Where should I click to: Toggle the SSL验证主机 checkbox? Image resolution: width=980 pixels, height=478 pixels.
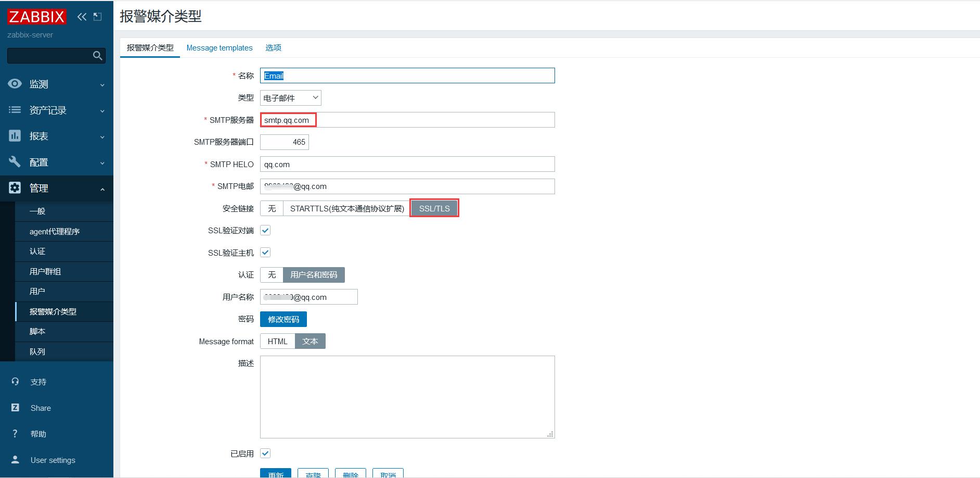click(265, 253)
